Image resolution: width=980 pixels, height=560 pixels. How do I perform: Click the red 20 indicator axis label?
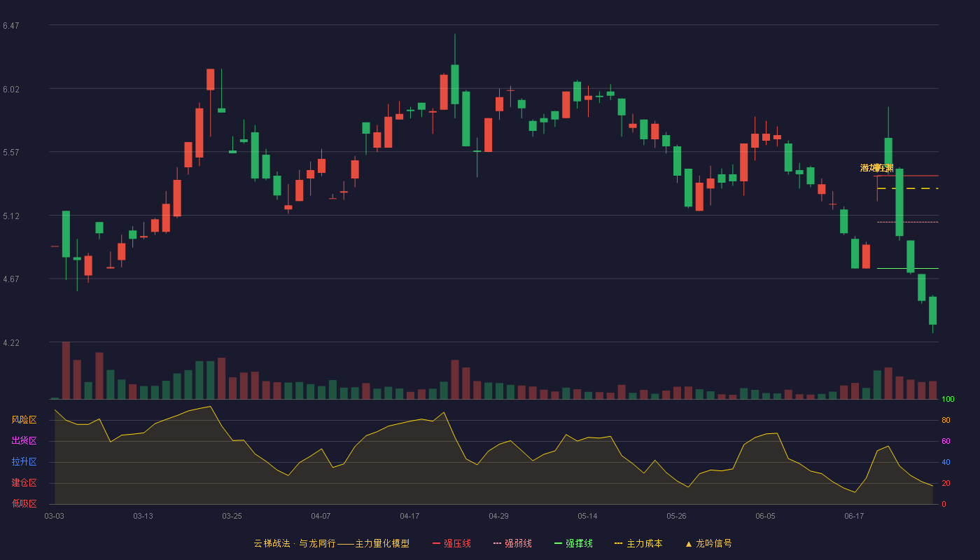(946, 483)
